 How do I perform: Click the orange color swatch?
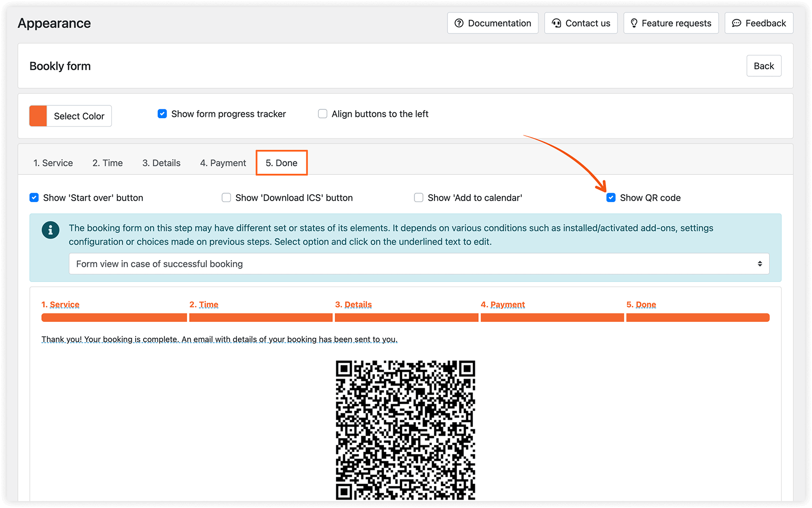(x=38, y=116)
